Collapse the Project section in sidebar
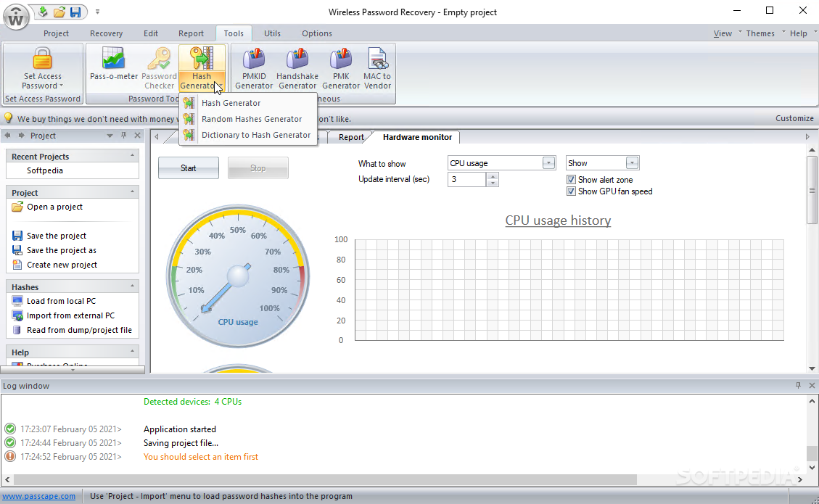Image resolution: width=819 pixels, height=504 pixels. 132,191
